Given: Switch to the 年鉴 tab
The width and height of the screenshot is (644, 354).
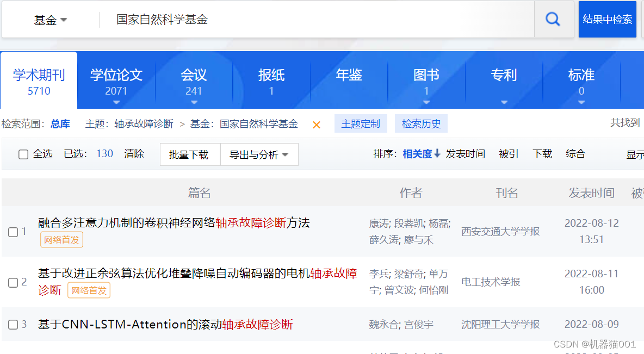Looking at the screenshot, I should (349, 81).
